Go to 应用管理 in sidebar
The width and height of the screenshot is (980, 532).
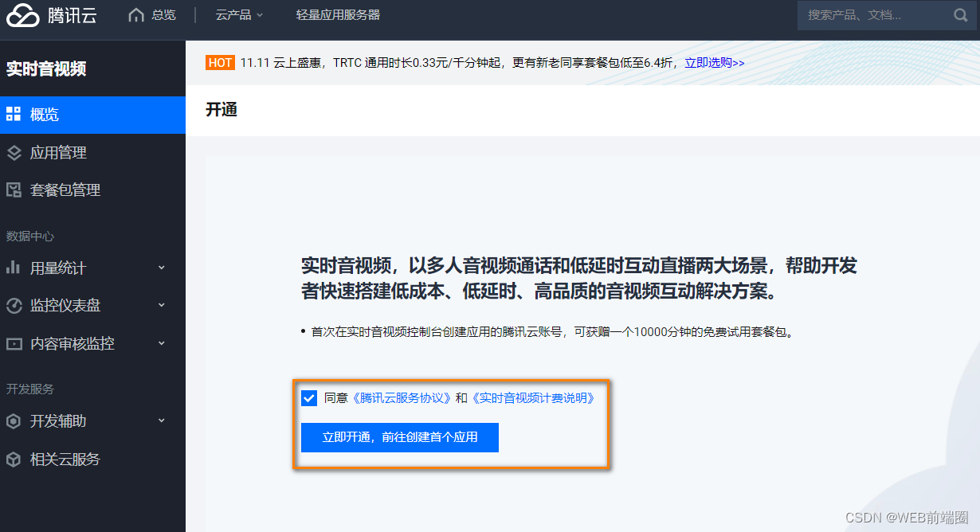click(x=92, y=152)
